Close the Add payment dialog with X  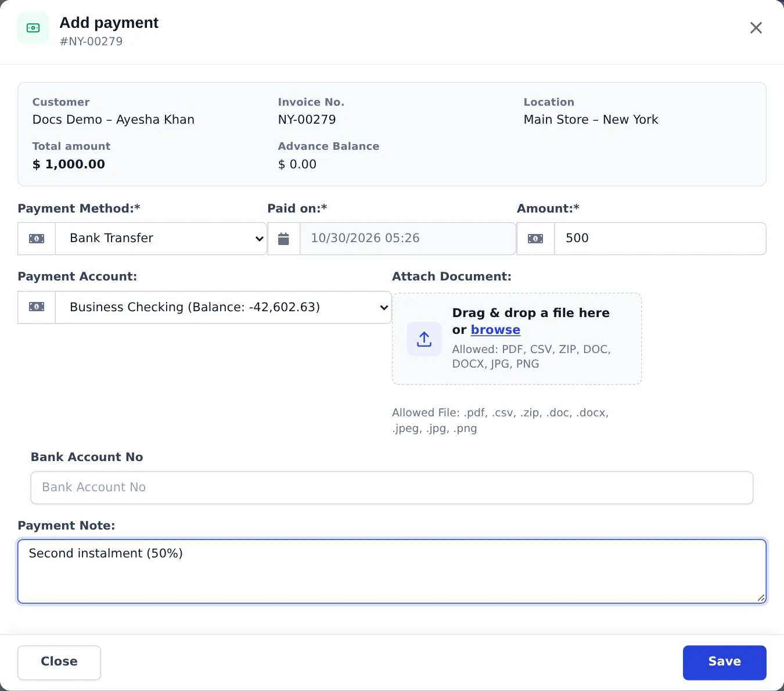(756, 28)
